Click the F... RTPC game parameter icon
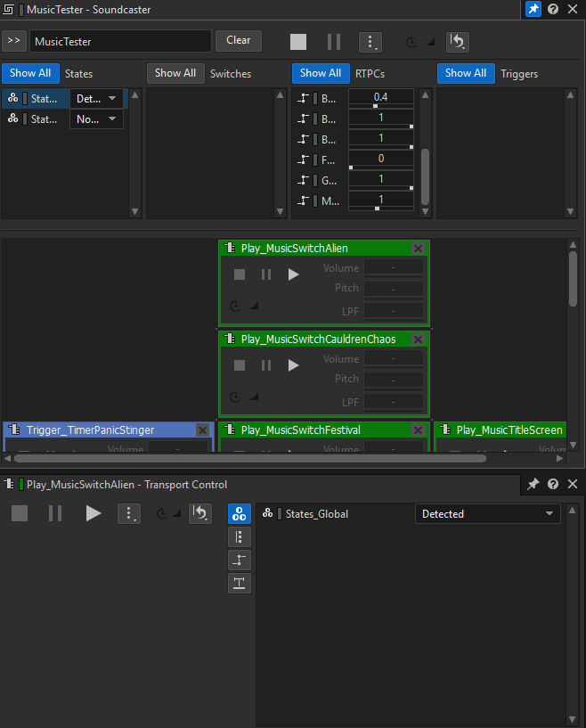This screenshot has width=586, height=728. click(303, 160)
